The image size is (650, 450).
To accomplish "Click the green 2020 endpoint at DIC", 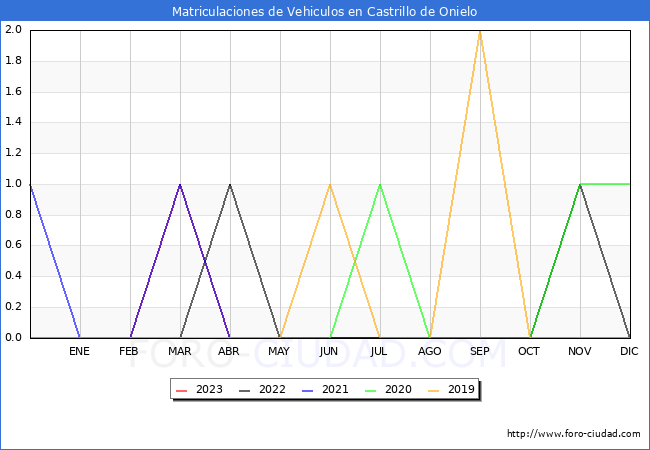I will click(x=630, y=184).
